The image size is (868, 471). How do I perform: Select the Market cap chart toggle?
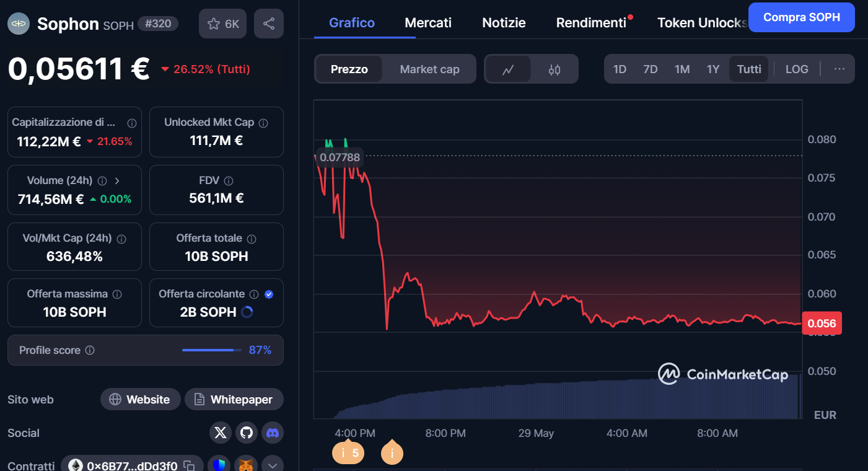point(429,69)
